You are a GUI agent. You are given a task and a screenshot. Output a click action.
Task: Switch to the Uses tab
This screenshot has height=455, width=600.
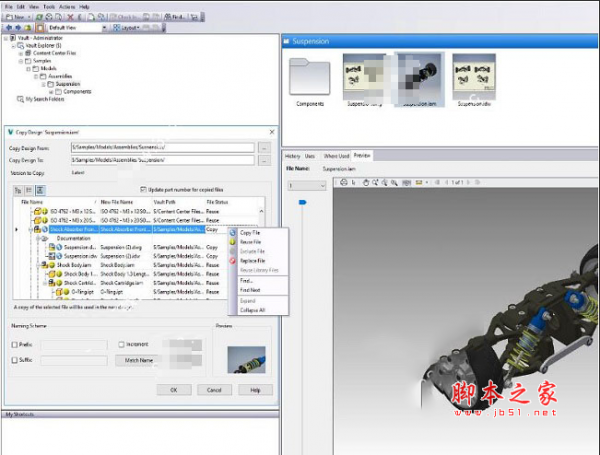[x=310, y=156]
